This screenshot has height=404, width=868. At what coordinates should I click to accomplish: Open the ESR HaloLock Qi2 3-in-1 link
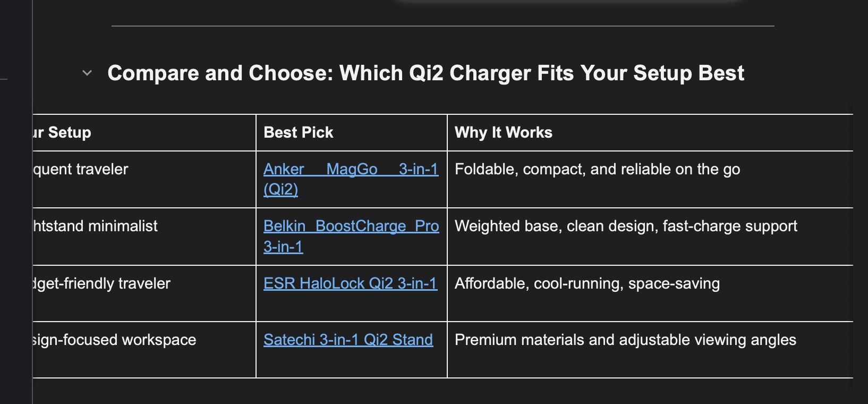[x=350, y=283]
